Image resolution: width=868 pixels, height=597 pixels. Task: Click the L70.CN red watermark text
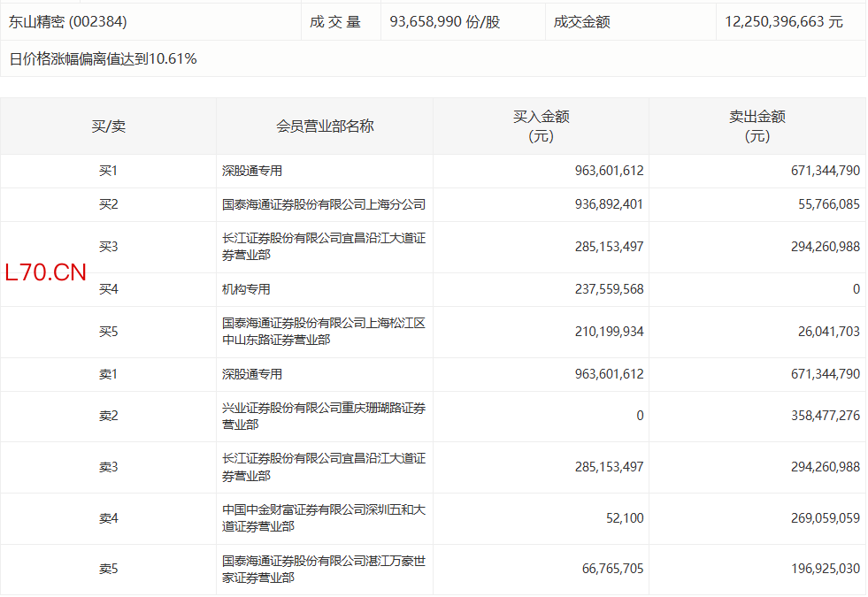point(46,272)
